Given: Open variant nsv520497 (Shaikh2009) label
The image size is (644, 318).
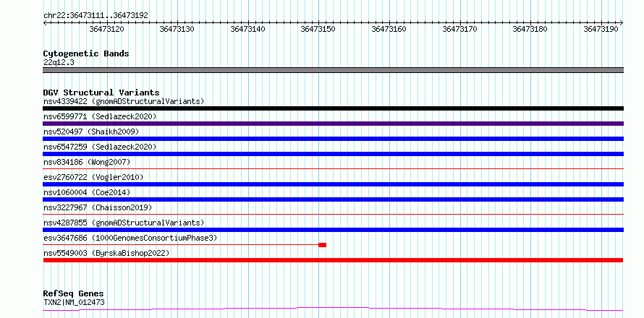Looking at the screenshot, I should coord(91,132).
